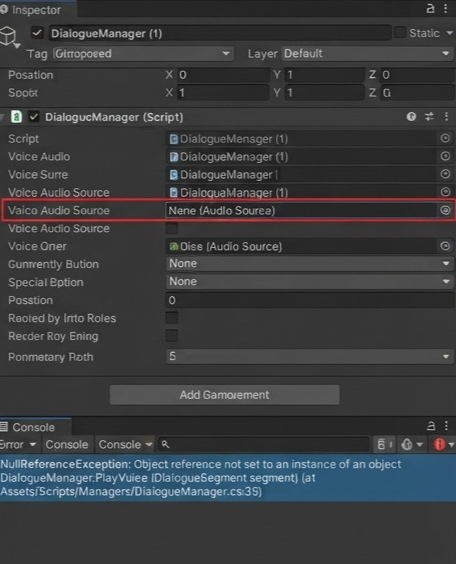456x564 pixels.
Task: Open the Ponmetary Rath dropdown
Action: pos(310,356)
